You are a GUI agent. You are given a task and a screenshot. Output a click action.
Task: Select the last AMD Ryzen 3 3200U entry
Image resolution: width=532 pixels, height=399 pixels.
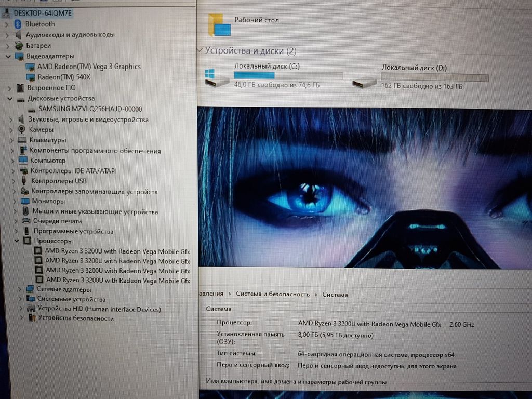tap(118, 280)
